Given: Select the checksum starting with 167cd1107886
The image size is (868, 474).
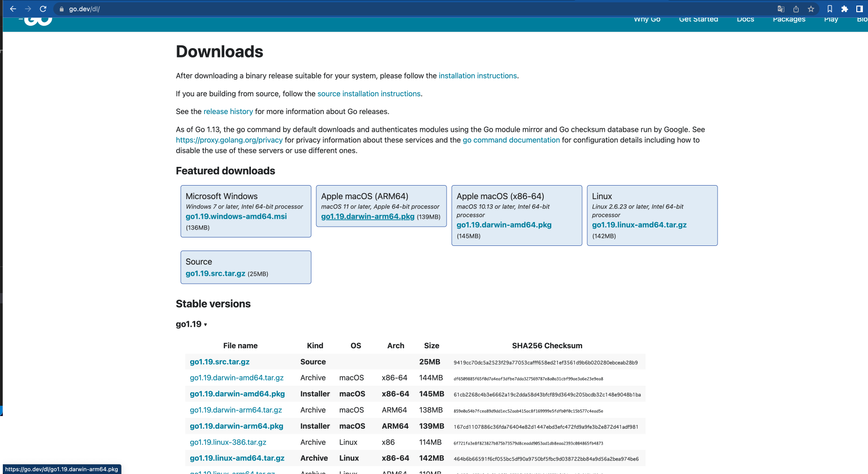Looking at the screenshot, I should coord(546,427).
